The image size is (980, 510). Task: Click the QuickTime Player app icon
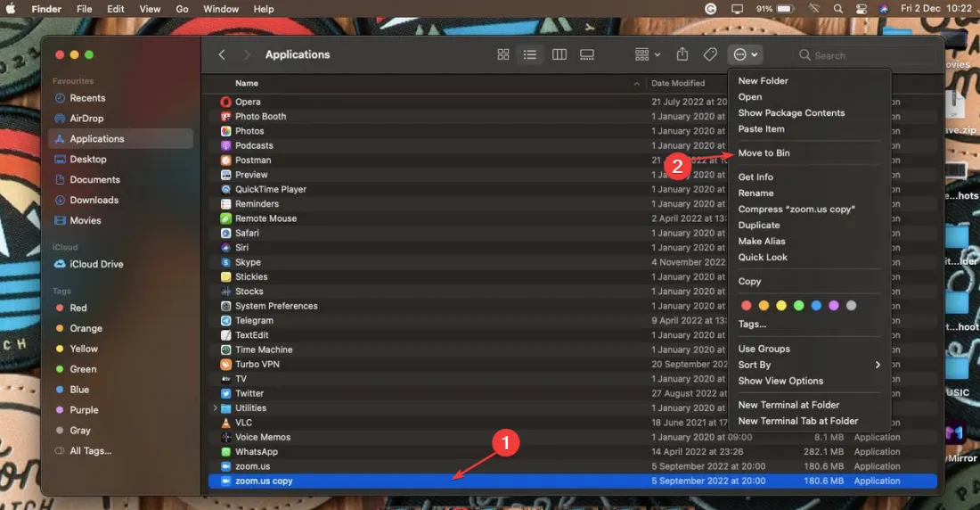225,189
